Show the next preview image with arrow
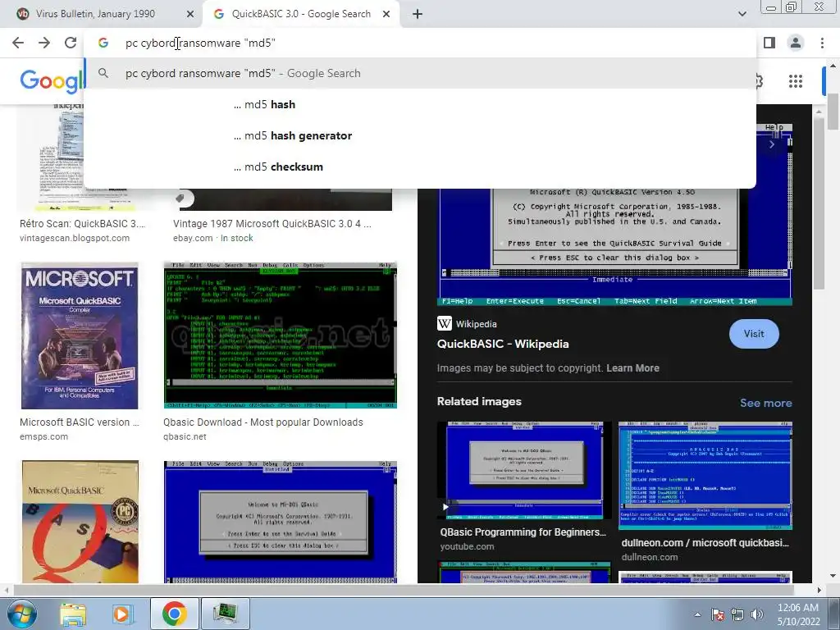Screen dimensions: 840x630 coord(771,144)
